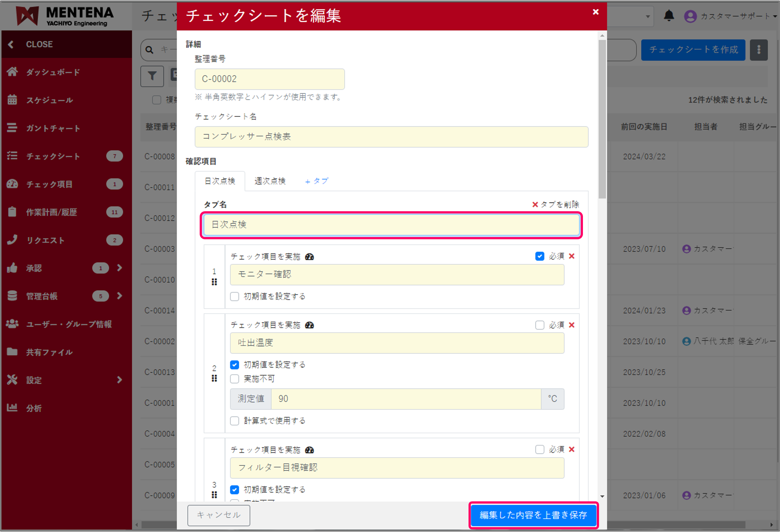Click +タブ to add a new tab

316,181
